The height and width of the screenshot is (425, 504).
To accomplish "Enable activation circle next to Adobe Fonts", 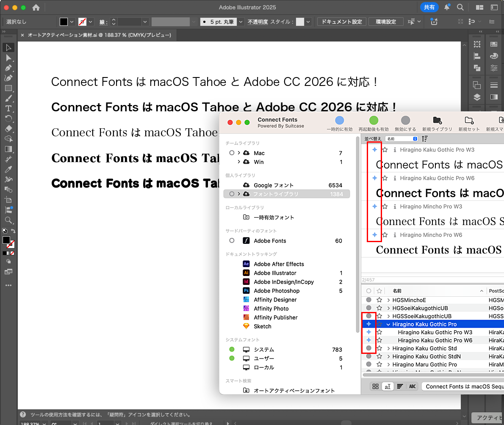I will pos(232,240).
